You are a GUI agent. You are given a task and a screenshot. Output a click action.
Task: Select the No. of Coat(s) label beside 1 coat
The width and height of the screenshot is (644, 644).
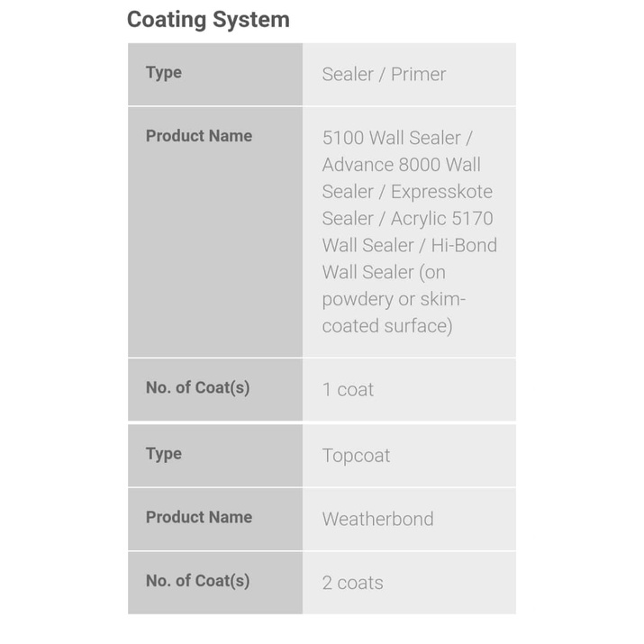pos(197,388)
